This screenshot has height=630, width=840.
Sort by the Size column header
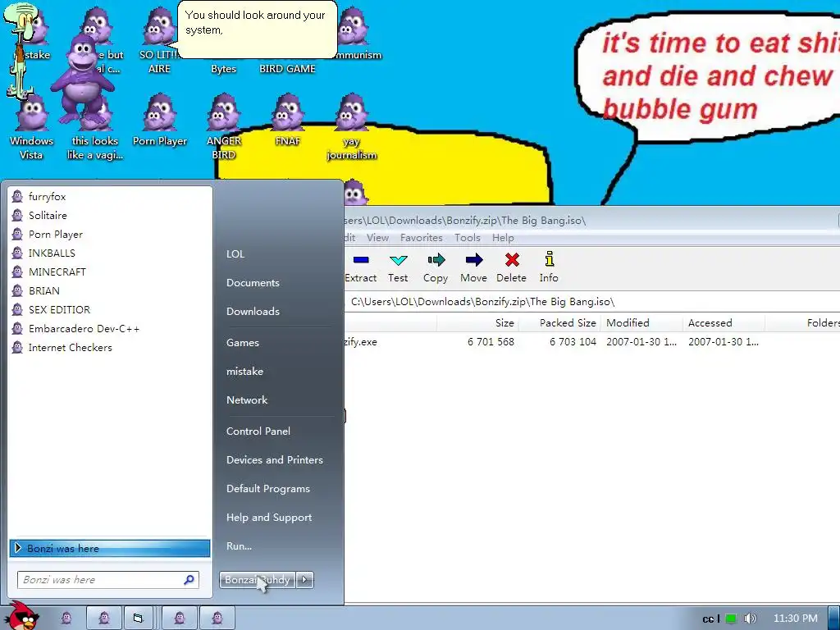pos(477,323)
